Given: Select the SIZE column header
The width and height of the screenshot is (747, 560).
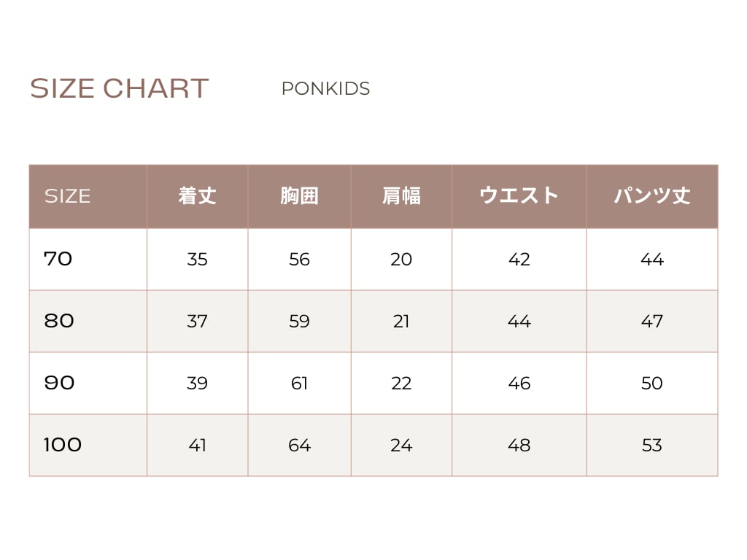Looking at the screenshot, I should 67,196.
